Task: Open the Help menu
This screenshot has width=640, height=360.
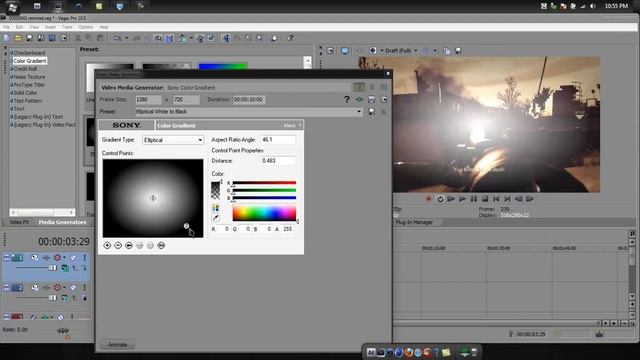Action: pos(104,27)
